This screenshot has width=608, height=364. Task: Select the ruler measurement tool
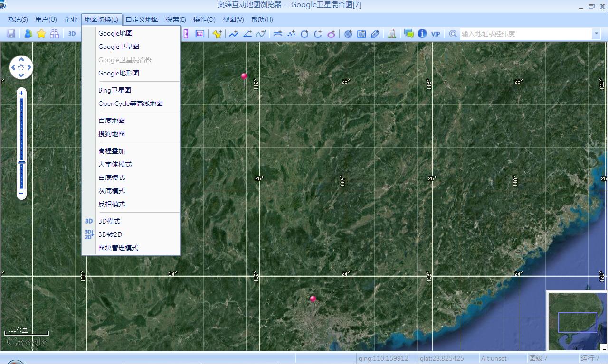click(185, 34)
